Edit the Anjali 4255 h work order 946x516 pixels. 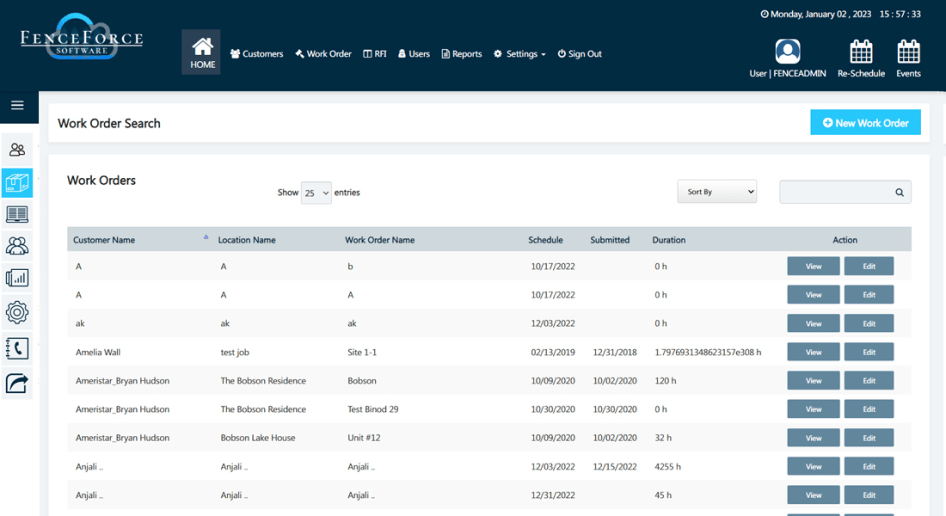pyautogui.click(x=869, y=467)
